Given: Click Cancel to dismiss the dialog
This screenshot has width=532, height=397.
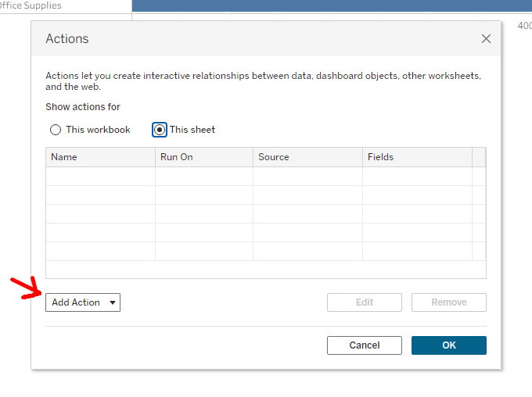Looking at the screenshot, I should tap(365, 345).
